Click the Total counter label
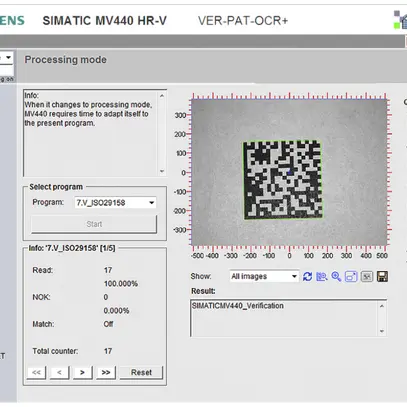This screenshot has width=407, height=407. 55,351
